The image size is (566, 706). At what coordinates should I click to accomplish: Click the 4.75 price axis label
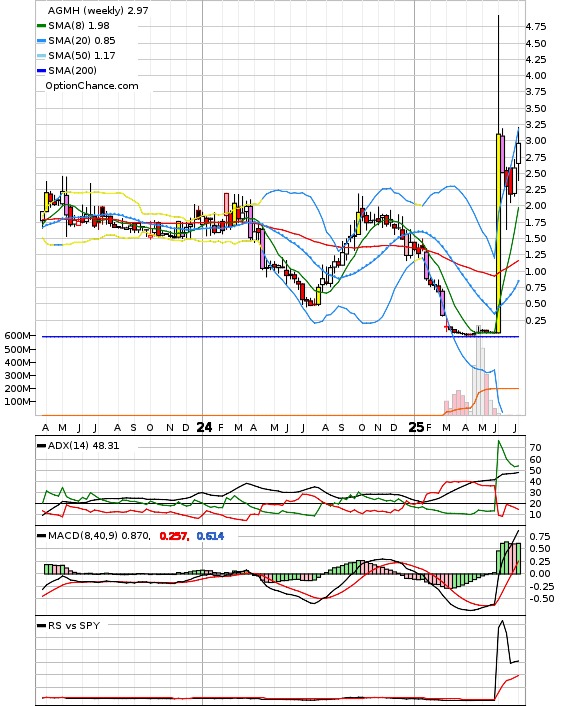(536, 27)
